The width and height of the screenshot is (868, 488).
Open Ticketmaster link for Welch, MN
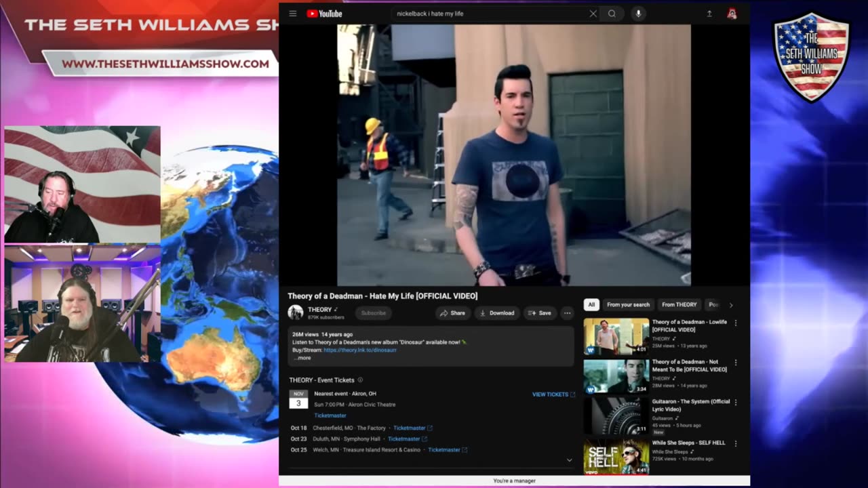(448, 450)
